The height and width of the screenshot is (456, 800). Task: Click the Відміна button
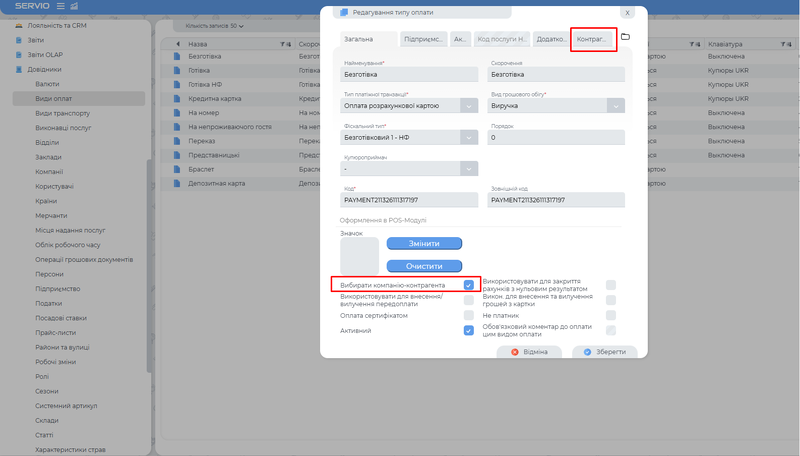[529, 352]
